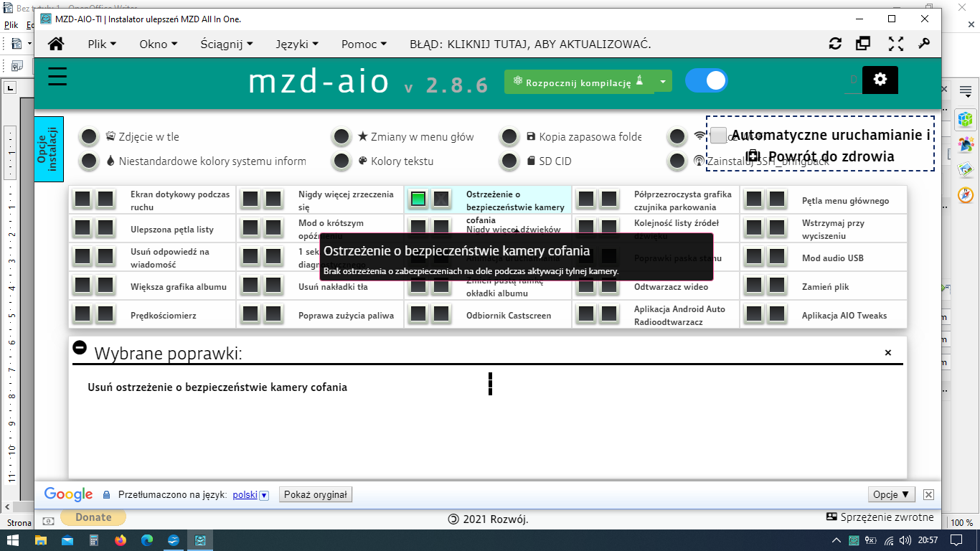This screenshot has width=980, height=551.
Task: Enable the Kolory tekstu option
Action: point(342,161)
